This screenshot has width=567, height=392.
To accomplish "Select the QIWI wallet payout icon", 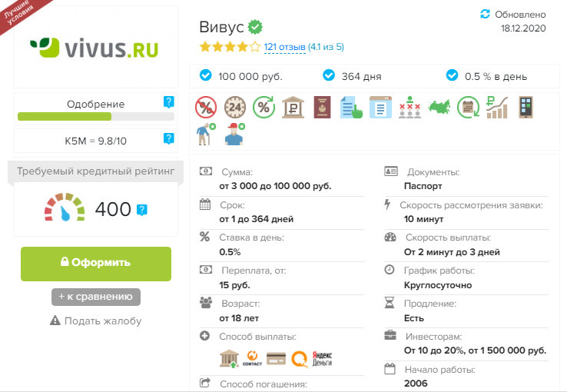I will pos(300,359).
